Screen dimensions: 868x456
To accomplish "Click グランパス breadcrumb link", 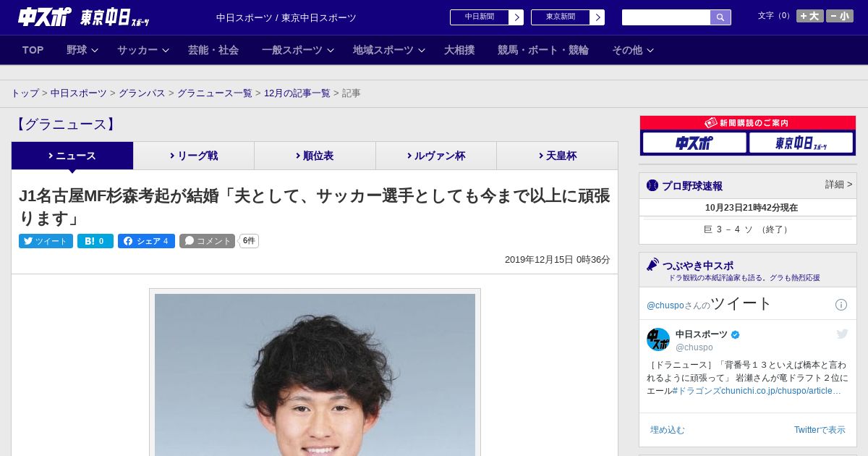I will (142, 93).
